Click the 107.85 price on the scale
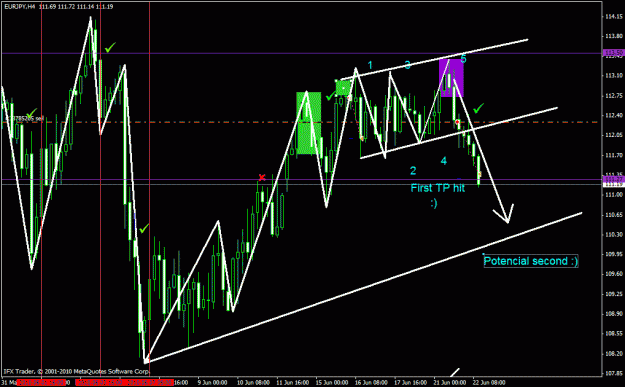625x387 pixels. pyautogui.click(x=614, y=373)
